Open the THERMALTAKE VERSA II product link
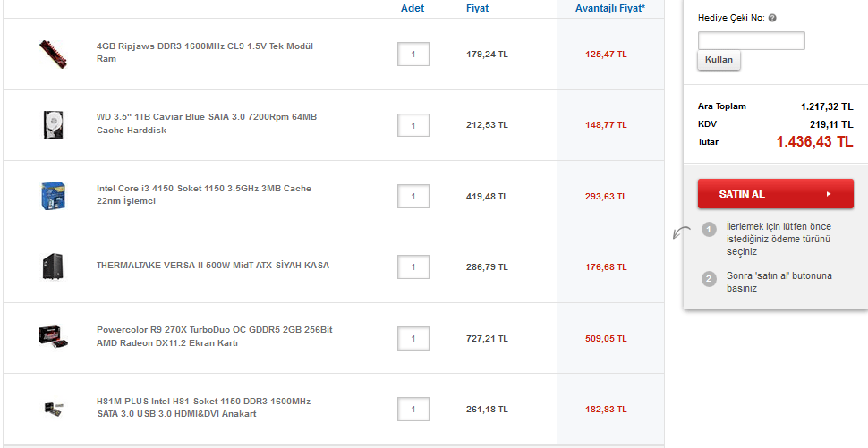 [212, 266]
